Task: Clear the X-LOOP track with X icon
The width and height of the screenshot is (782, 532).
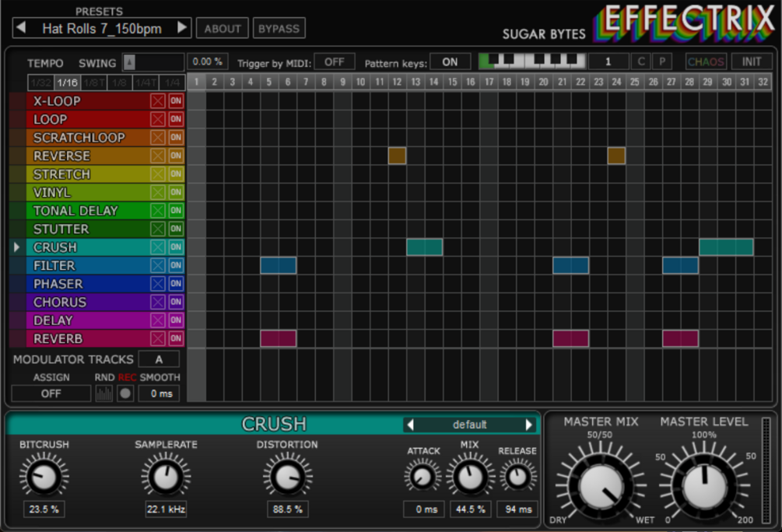Action: [158, 100]
